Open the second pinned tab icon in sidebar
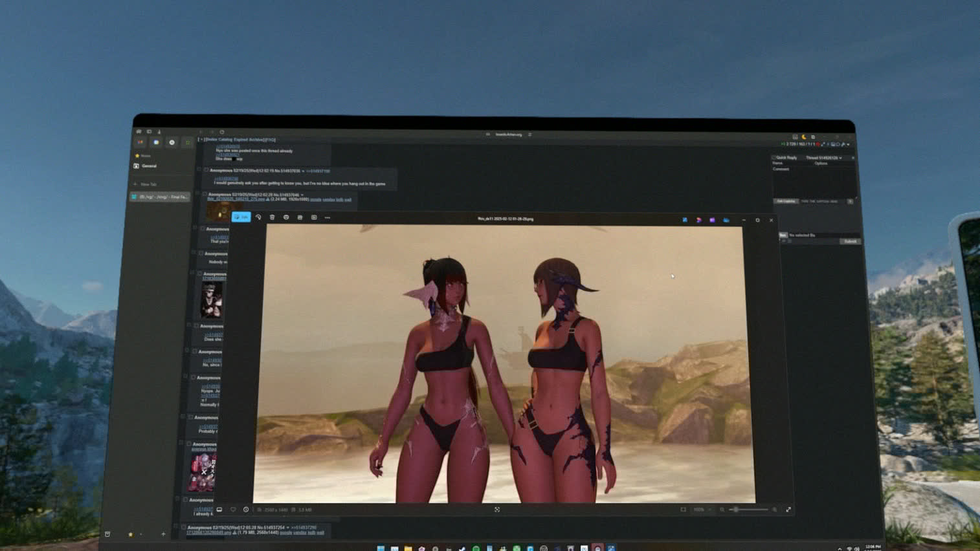The image size is (980, 551). (x=156, y=142)
